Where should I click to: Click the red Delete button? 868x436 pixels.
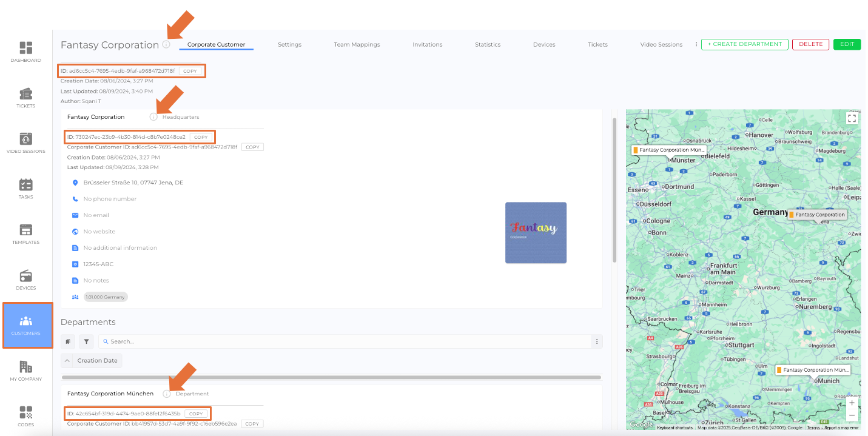click(810, 44)
